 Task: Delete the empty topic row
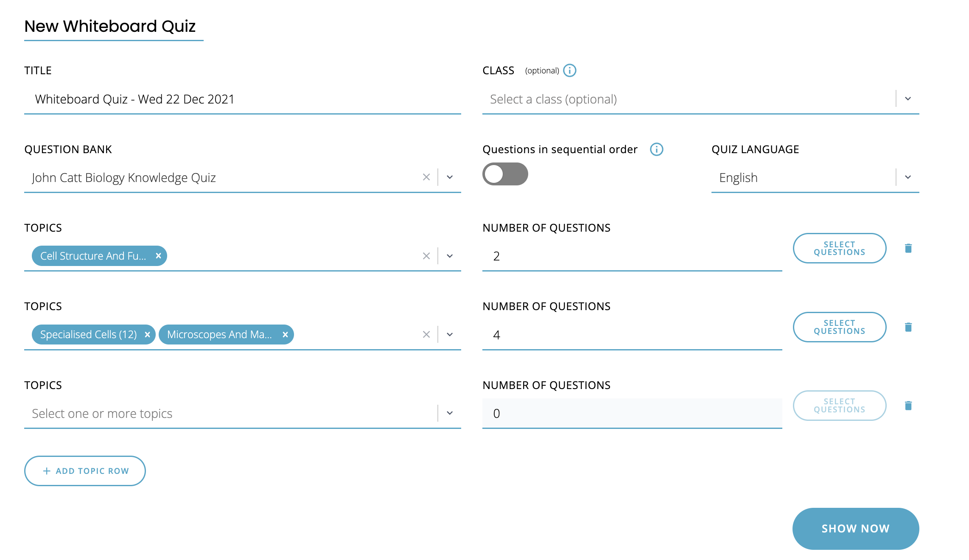pos(908,406)
